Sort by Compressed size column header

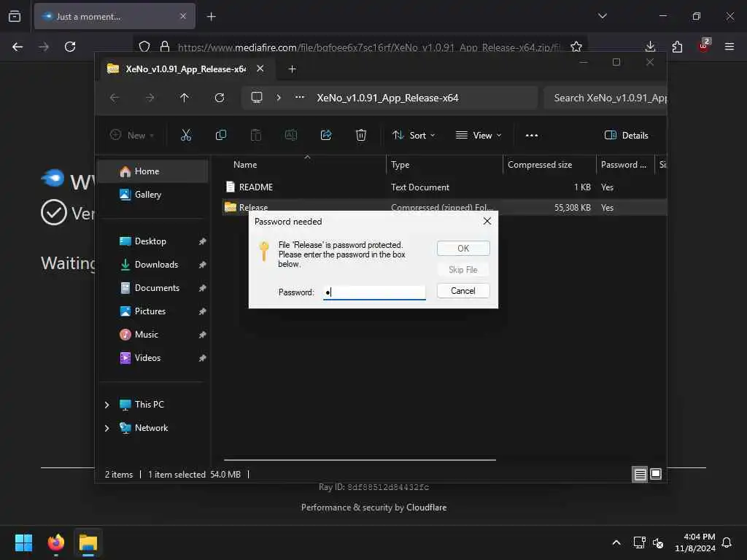[549, 165]
